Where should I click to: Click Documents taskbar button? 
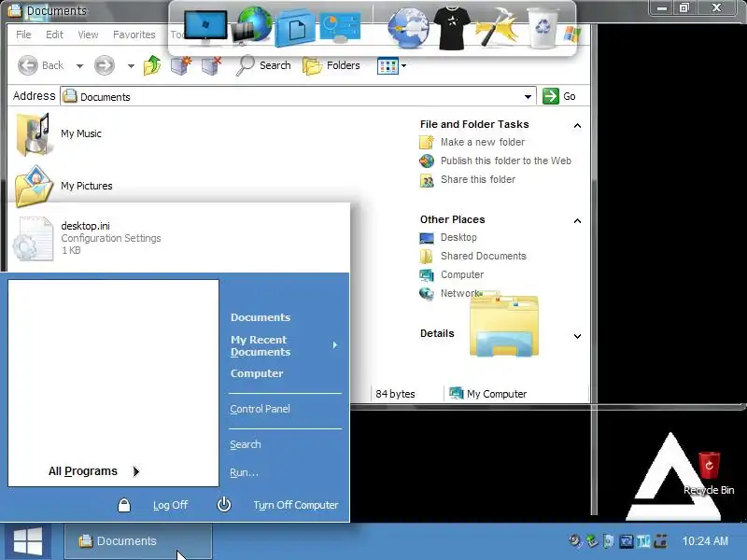[x=138, y=541]
